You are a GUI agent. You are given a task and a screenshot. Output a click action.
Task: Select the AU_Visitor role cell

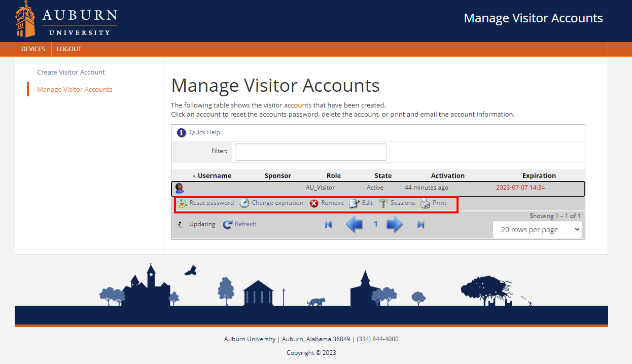click(320, 188)
